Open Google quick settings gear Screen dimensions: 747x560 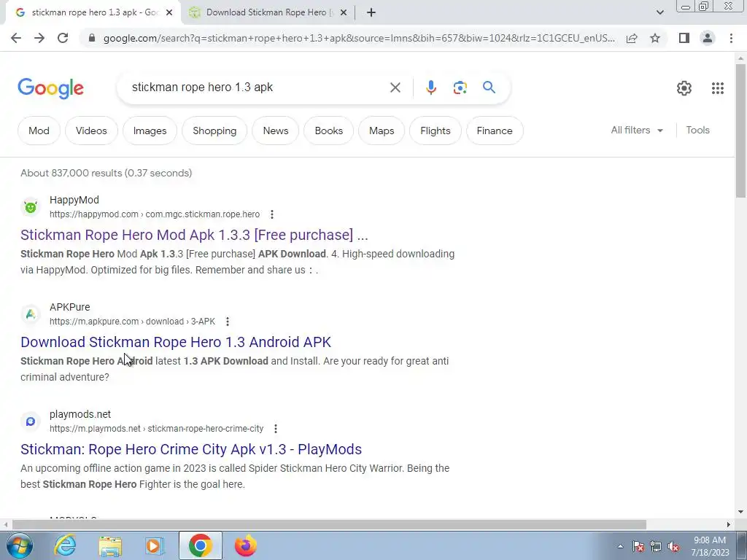[x=684, y=88]
